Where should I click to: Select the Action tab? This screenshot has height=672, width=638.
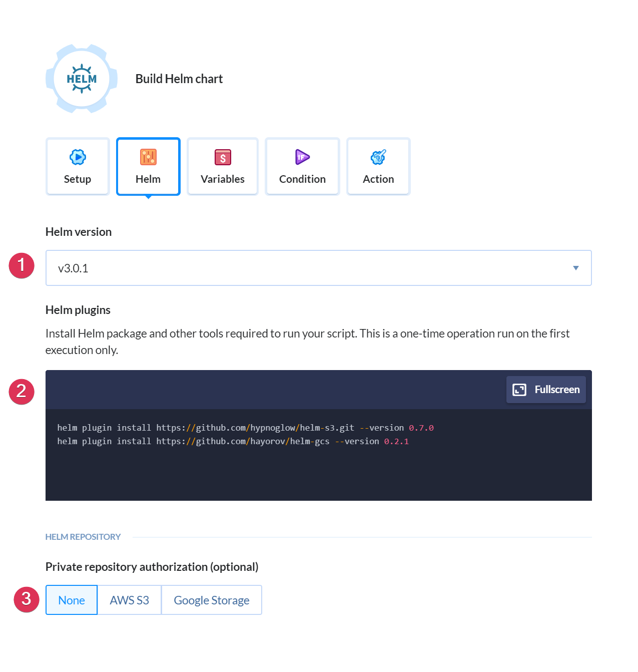(378, 166)
